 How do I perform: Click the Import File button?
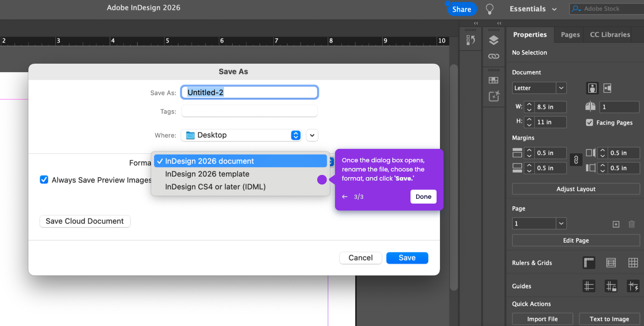[x=542, y=319]
